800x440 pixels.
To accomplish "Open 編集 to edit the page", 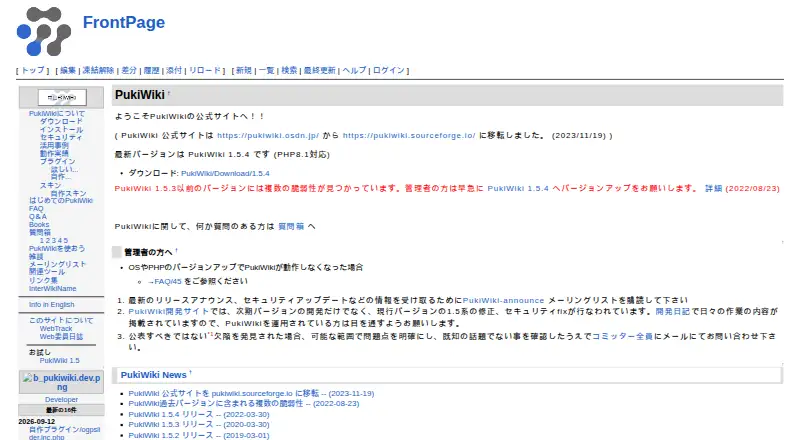I will tap(68, 70).
